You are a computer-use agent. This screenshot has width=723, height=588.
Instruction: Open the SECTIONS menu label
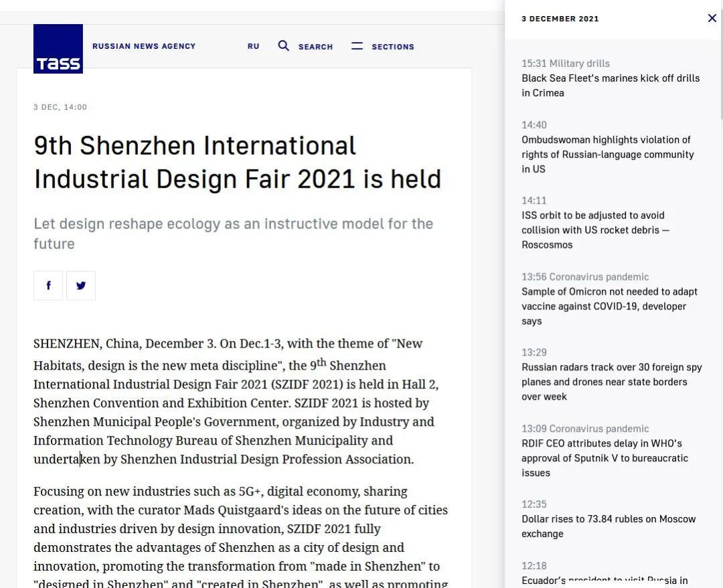pyautogui.click(x=393, y=47)
